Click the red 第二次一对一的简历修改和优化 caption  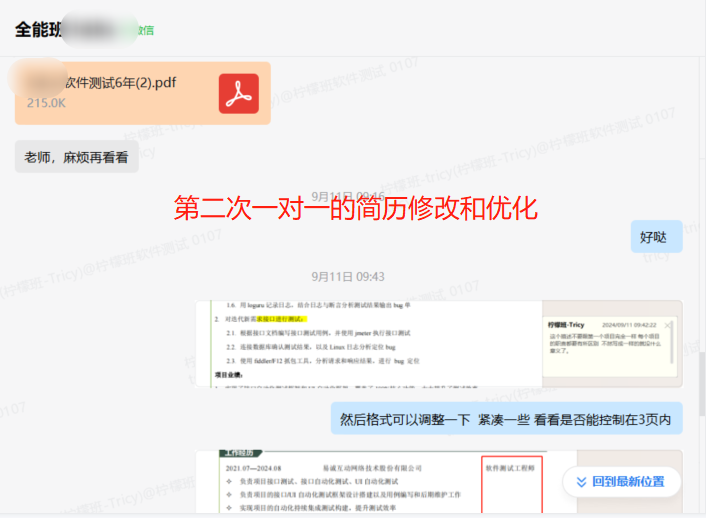point(355,208)
